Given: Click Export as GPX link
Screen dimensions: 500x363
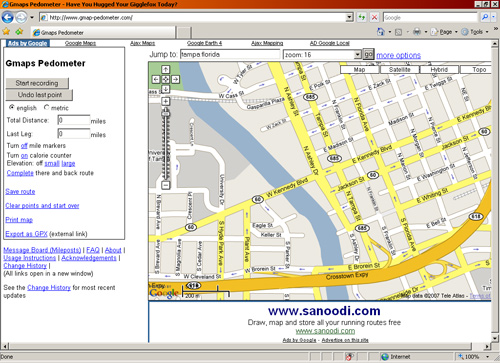Looking at the screenshot, I should [x=26, y=234].
